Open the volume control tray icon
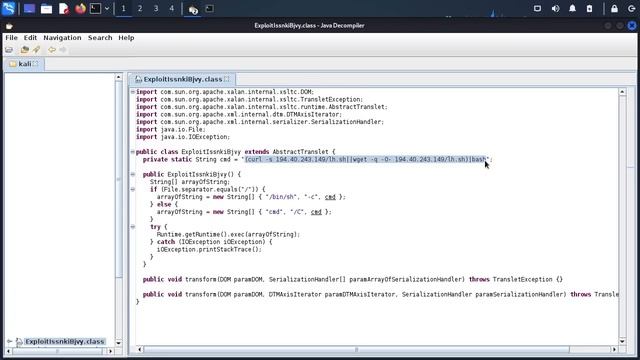 pos(556,9)
